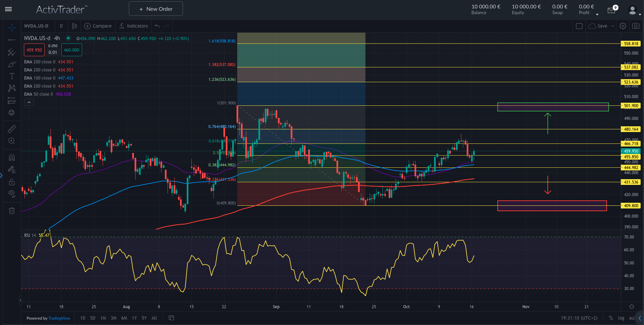Image resolution: width=644 pixels, height=325 pixels.
Task: Click the NVDA.US-D symbol search field
Action: pyautogui.click(x=36, y=26)
